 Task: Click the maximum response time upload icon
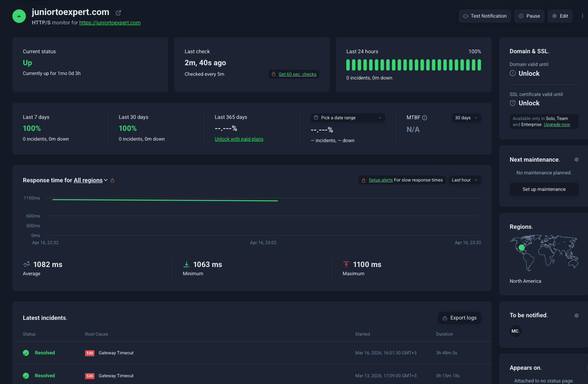click(x=346, y=264)
